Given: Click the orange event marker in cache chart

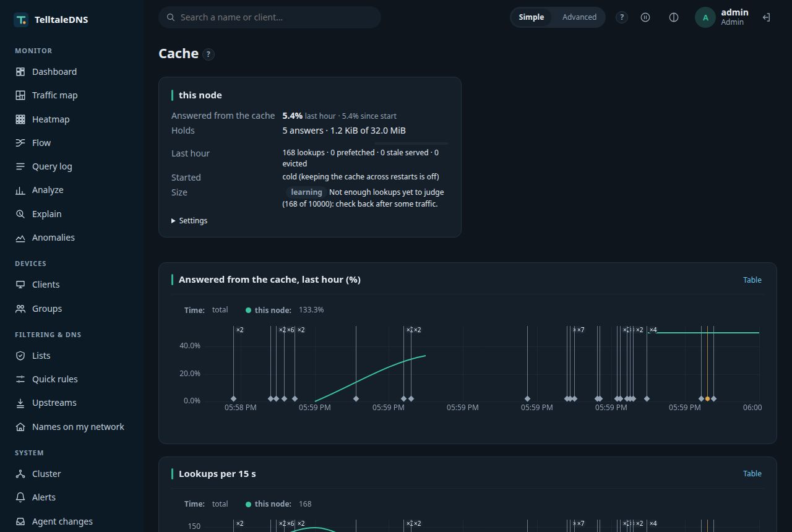Looking at the screenshot, I should pos(707,399).
